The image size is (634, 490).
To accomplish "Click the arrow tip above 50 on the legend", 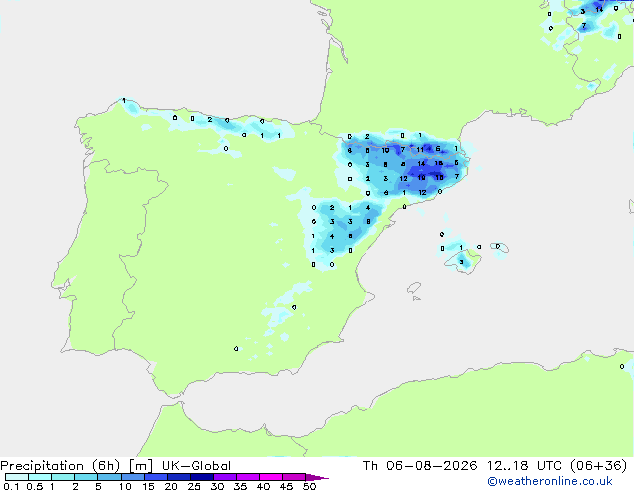I will (317, 477).
